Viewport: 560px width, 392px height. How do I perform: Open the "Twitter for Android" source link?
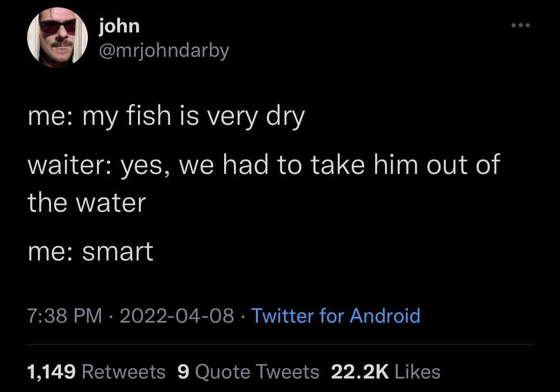pos(335,315)
